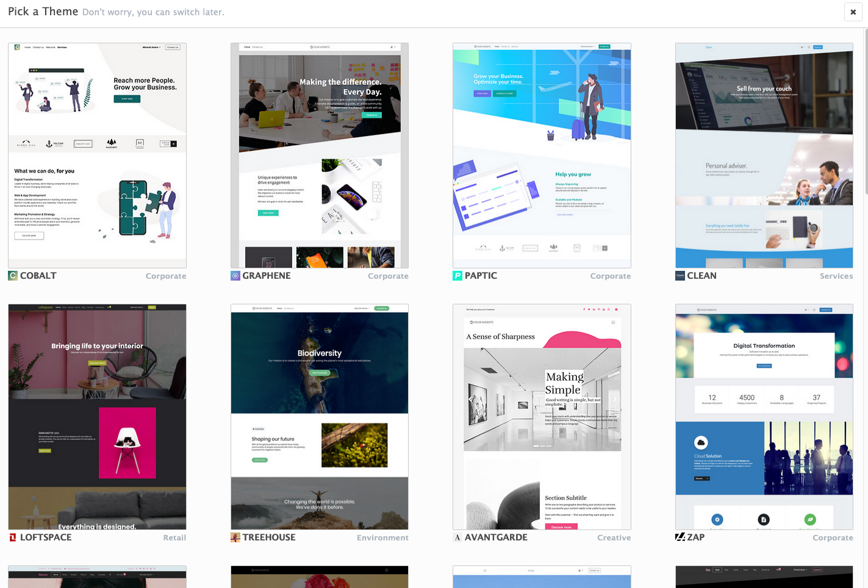This screenshot has width=868, height=588.
Task: Click the COBALT theme name
Action: point(37,276)
